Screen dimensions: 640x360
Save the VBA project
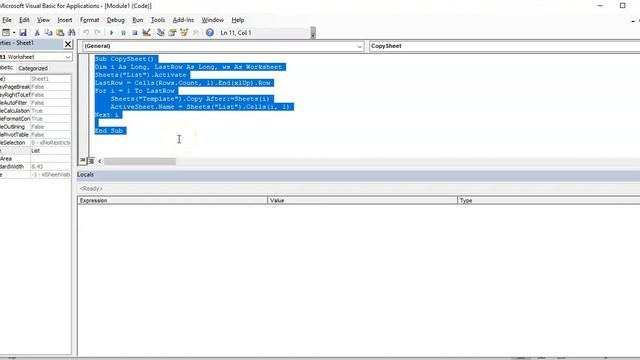pyautogui.click(x=23, y=33)
